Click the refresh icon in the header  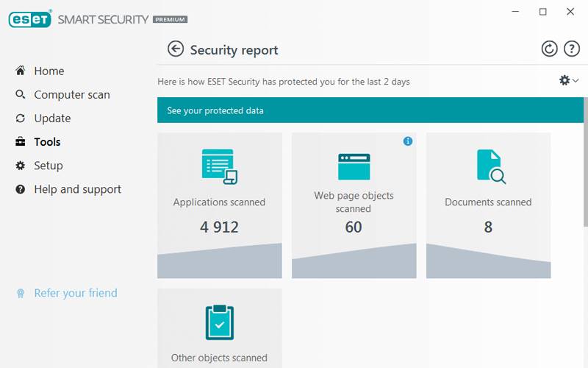click(549, 49)
